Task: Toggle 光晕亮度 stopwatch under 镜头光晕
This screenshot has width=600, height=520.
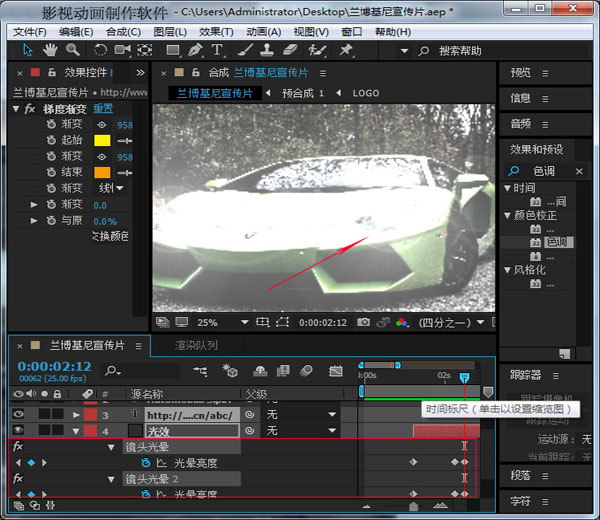Action: click(x=145, y=463)
